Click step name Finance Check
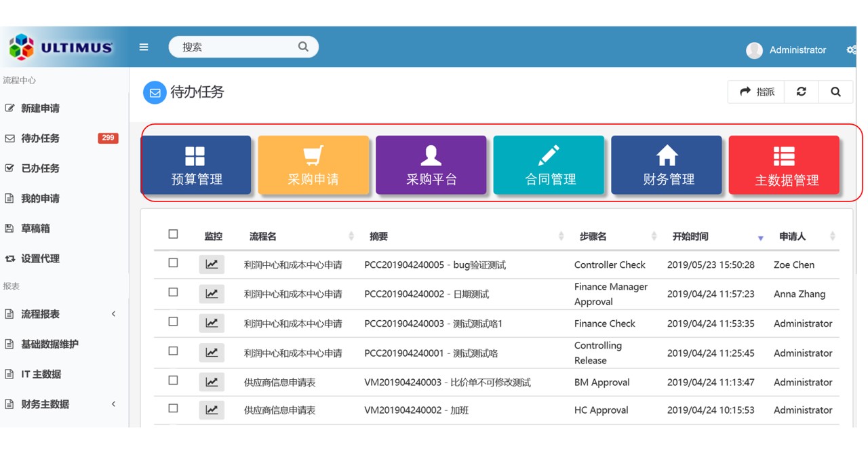This screenshot has width=868, height=449. (605, 324)
